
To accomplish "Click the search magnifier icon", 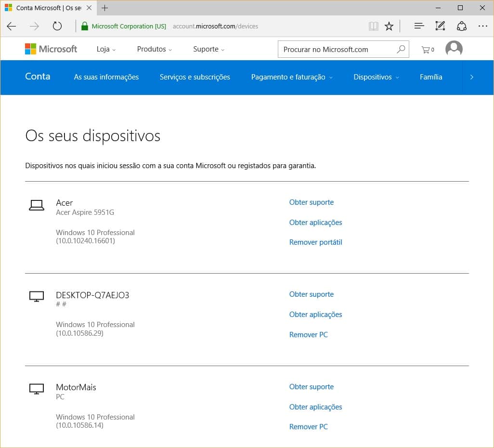I will (x=401, y=49).
